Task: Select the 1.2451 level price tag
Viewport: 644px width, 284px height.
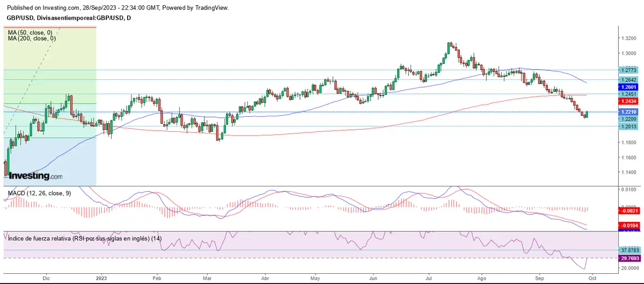Action: [x=628, y=94]
